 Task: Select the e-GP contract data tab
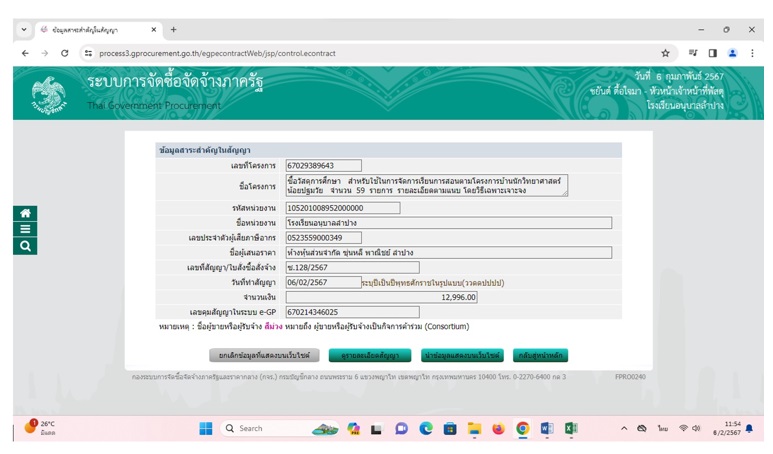98,30
